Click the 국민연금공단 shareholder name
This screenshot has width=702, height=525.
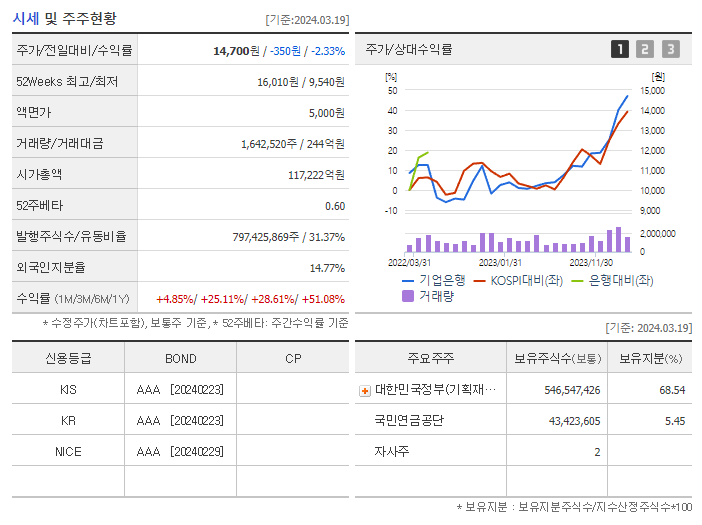click(x=409, y=420)
